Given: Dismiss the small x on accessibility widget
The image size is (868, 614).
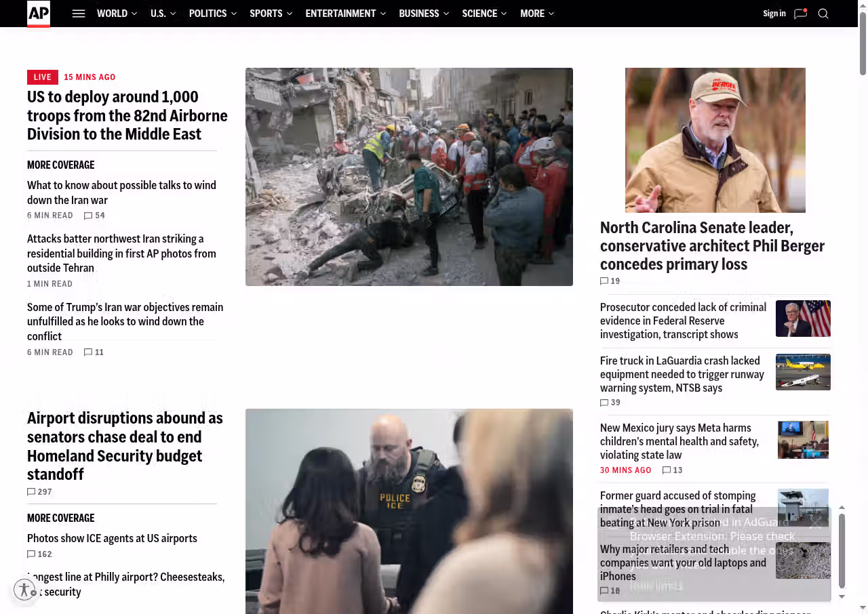Looking at the screenshot, I should (x=34, y=594).
